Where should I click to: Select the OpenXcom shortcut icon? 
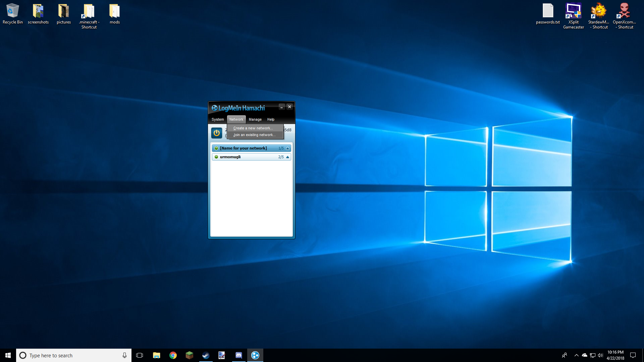pos(624,11)
